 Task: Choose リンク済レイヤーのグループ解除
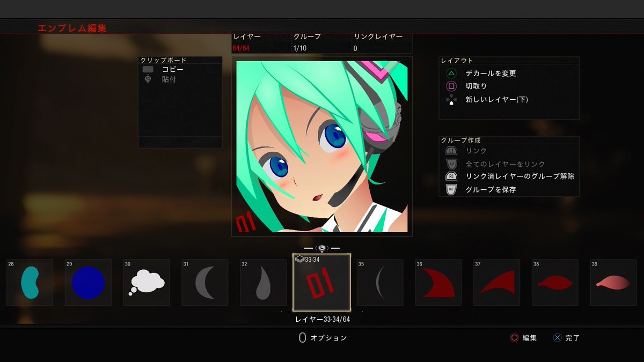point(520,176)
